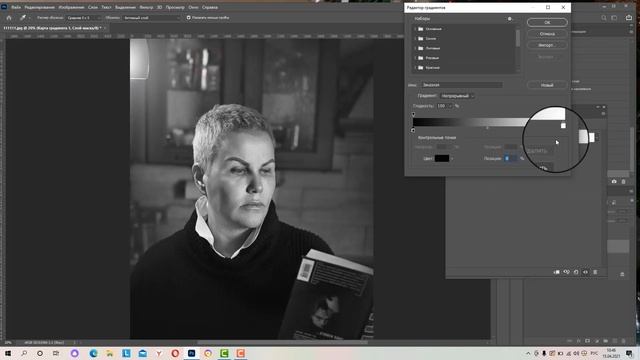Open the Mail app from taskbar

coord(142,353)
